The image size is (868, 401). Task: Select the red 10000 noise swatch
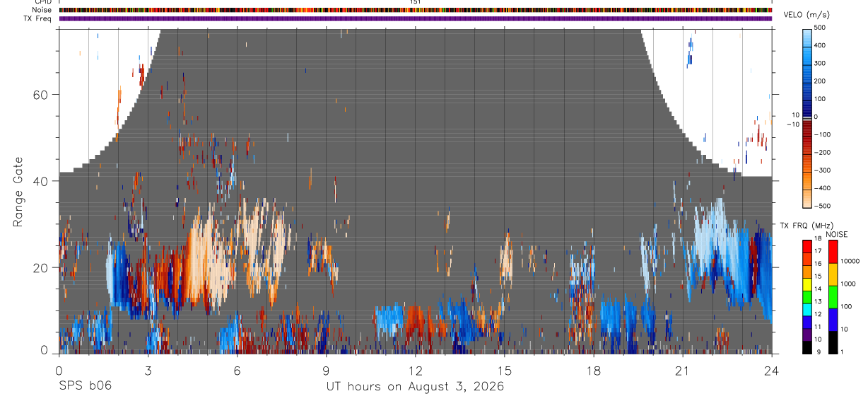point(833,252)
